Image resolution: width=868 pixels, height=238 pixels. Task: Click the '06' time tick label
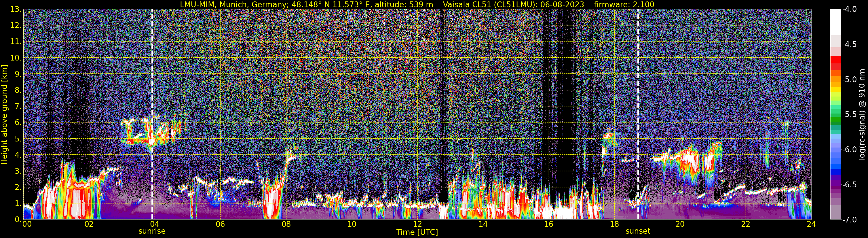[x=220, y=224]
